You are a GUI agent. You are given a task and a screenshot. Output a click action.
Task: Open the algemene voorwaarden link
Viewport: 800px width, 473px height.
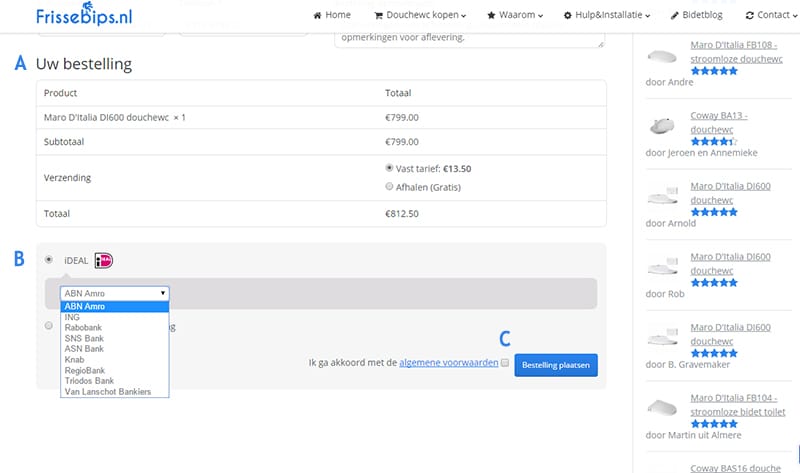tap(448, 363)
